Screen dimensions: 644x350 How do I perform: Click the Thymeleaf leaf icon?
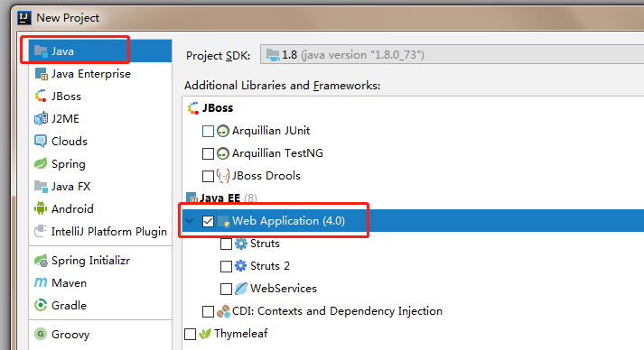pos(204,334)
